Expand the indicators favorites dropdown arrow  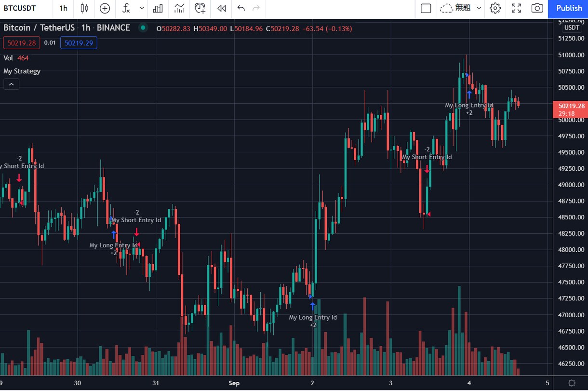click(142, 8)
